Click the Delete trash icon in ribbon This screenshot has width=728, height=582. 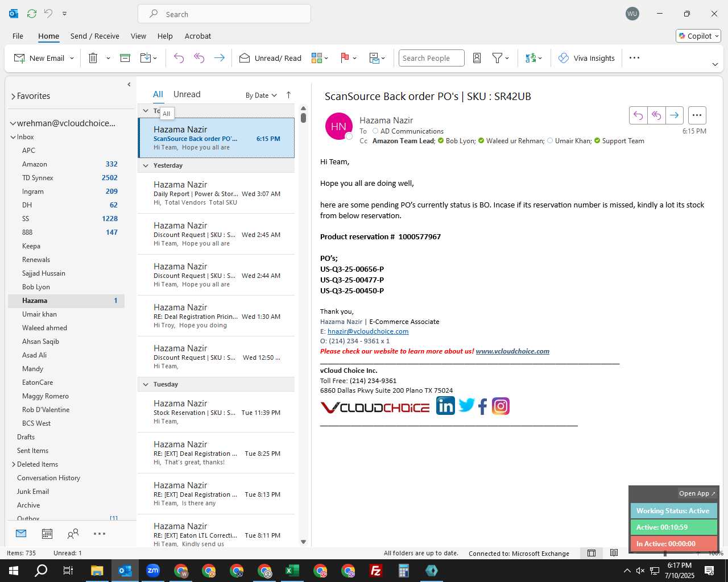pyautogui.click(x=93, y=58)
